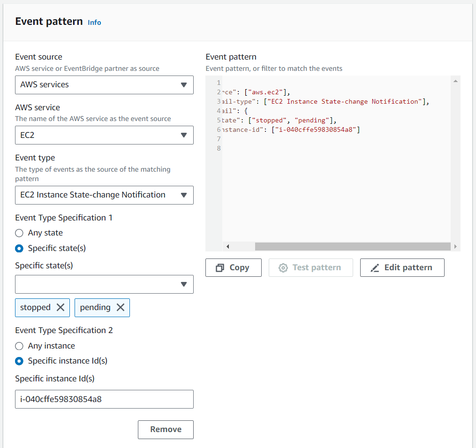Remove the pending state tag
The width and height of the screenshot is (476, 448).
tap(121, 307)
